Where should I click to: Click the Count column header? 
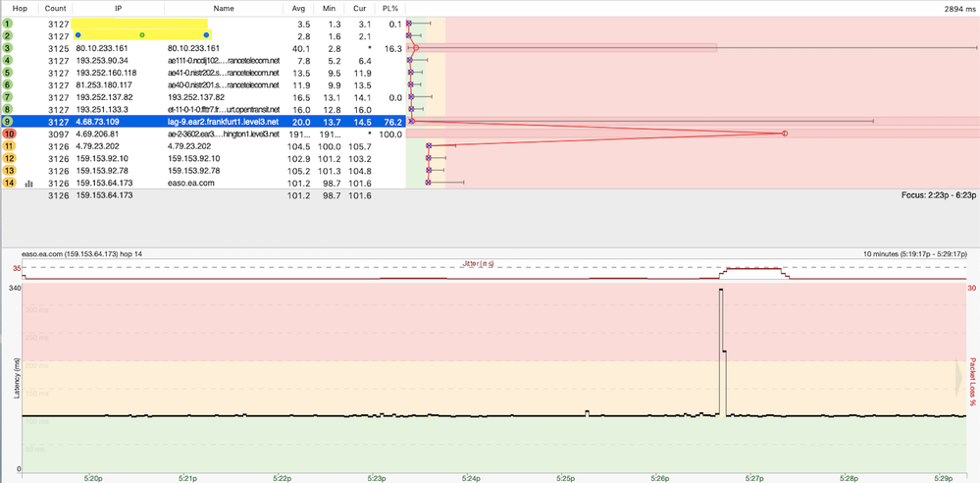click(x=55, y=8)
